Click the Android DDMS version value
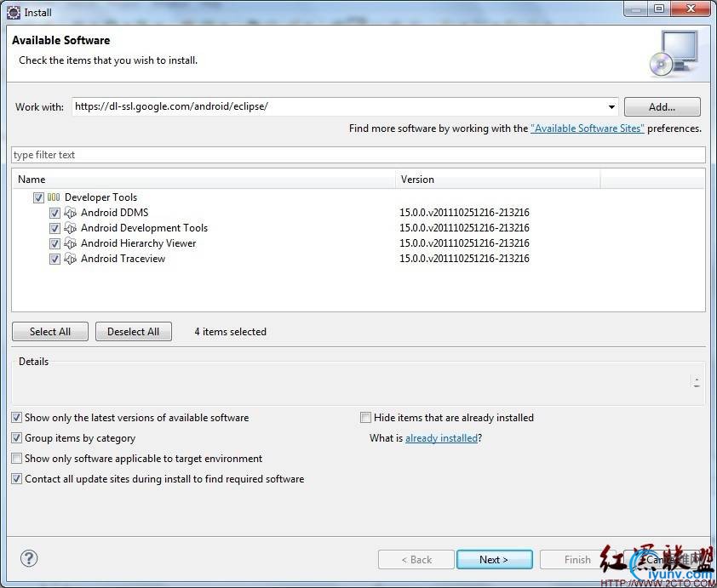The width and height of the screenshot is (717, 588). 464,213
